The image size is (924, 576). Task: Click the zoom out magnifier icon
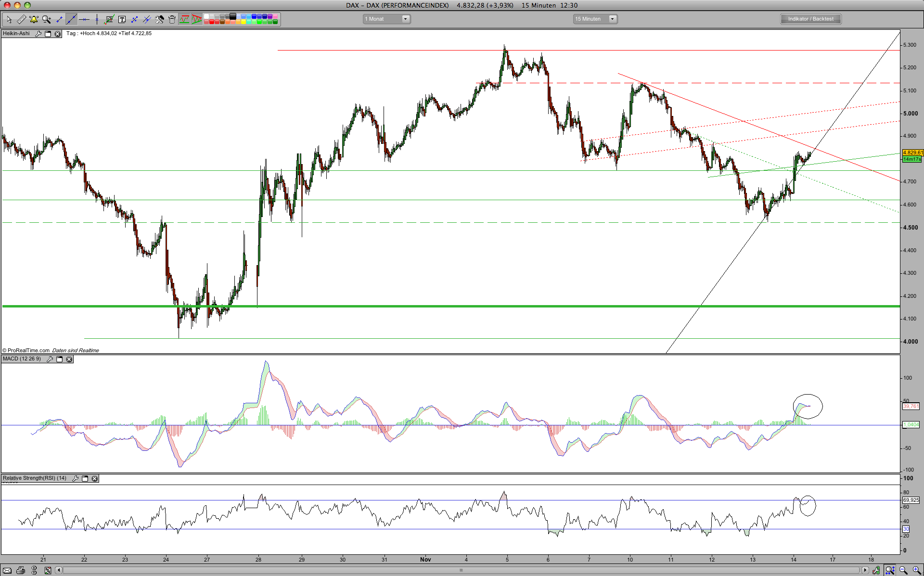point(903,570)
